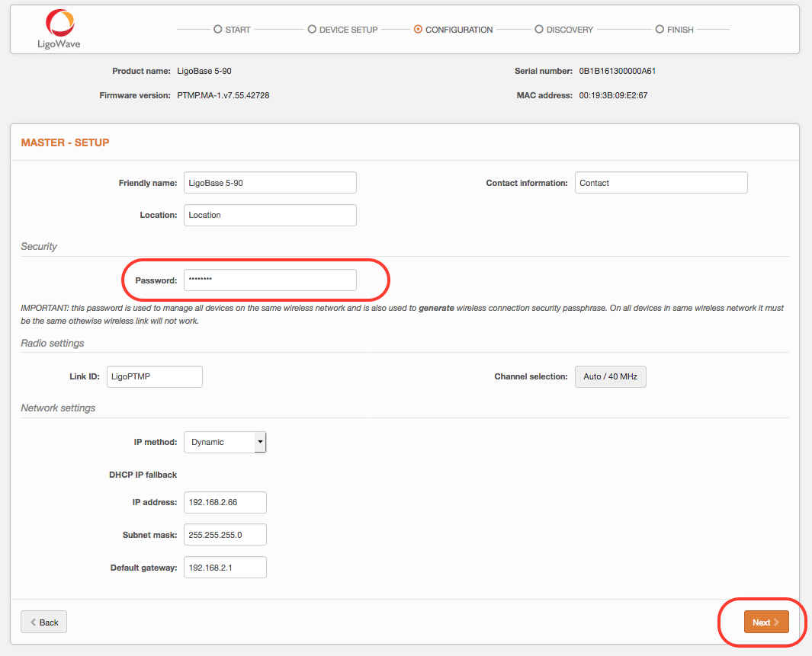Select the FINISH wizard step
Viewport: 812px width, 656px height.
pyautogui.click(x=659, y=29)
